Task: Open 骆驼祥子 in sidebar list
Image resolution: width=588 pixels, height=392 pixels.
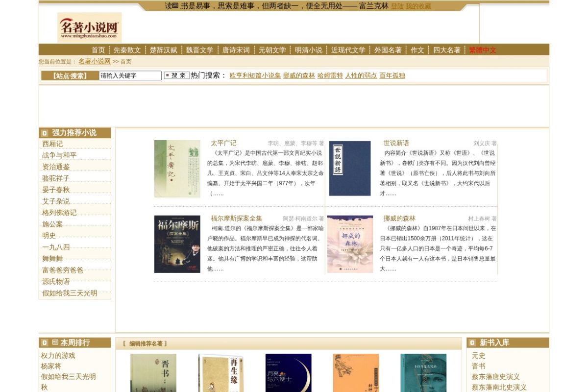Action: 56,178
